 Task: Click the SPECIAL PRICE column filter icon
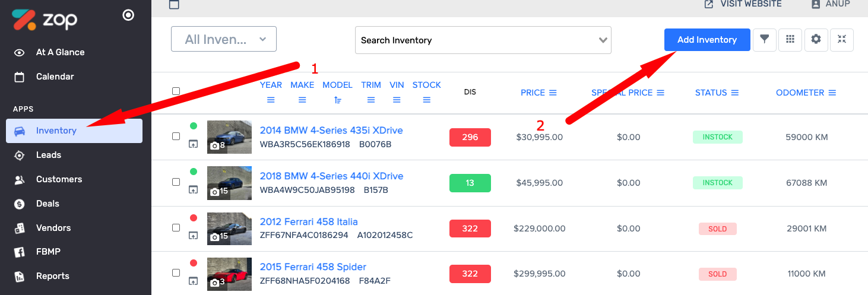(x=660, y=93)
